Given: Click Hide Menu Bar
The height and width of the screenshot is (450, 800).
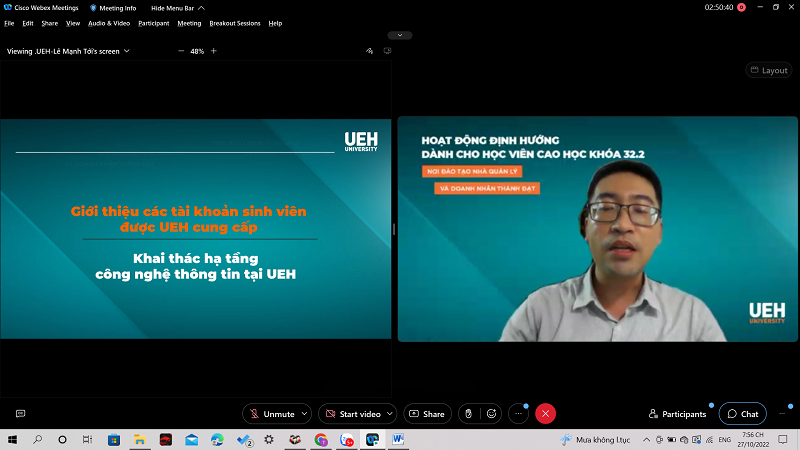Looking at the screenshot, I should point(172,8).
